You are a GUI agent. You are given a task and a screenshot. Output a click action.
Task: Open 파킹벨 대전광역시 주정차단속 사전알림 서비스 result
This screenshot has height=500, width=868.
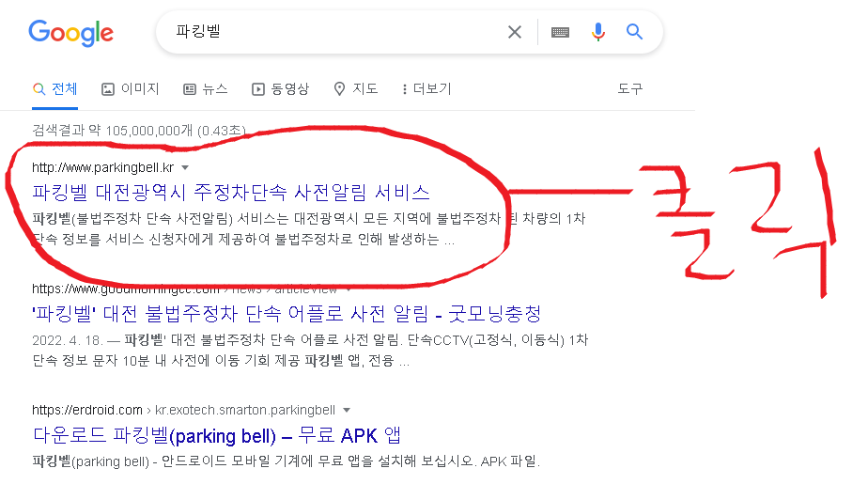[231, 192]
